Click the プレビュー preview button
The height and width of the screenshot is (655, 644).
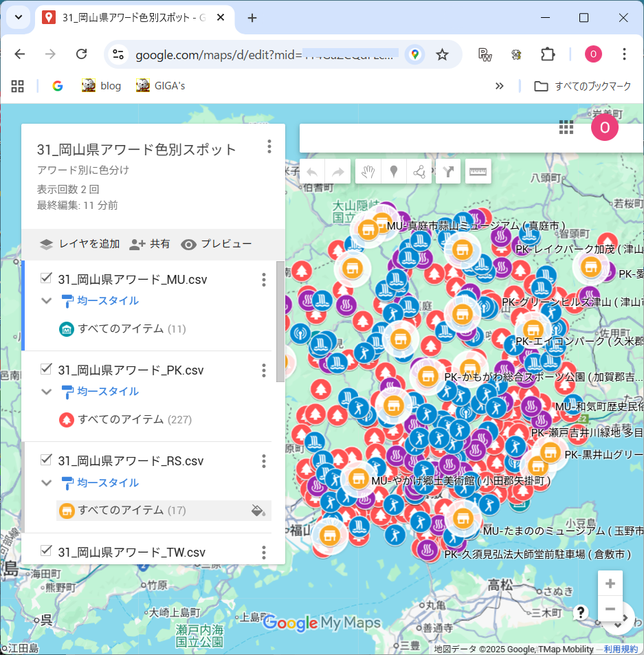pyautogui.click(x=216, y=244)
